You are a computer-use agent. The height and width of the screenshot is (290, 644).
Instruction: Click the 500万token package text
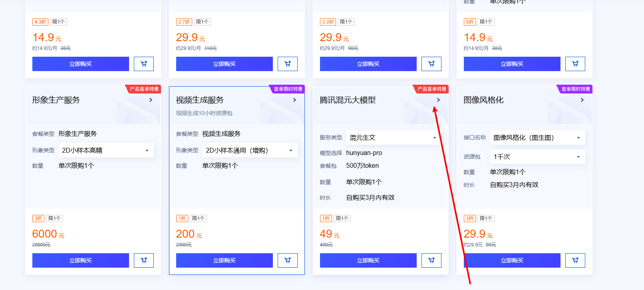(x=362, y=166)
